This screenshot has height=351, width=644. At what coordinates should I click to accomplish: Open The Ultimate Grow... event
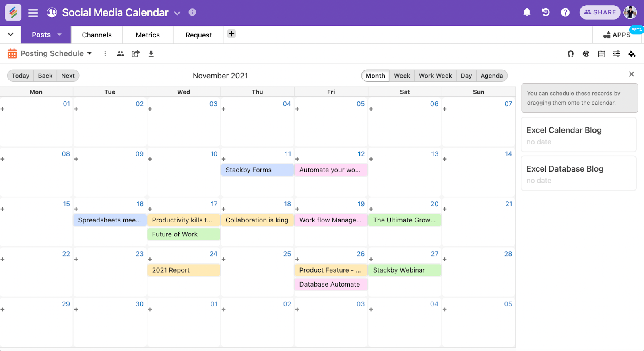click(x=405, y=220)
